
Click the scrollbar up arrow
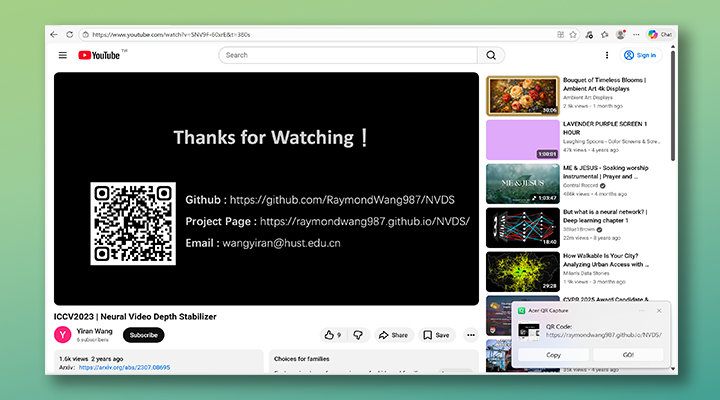click(x=673, y=47)
